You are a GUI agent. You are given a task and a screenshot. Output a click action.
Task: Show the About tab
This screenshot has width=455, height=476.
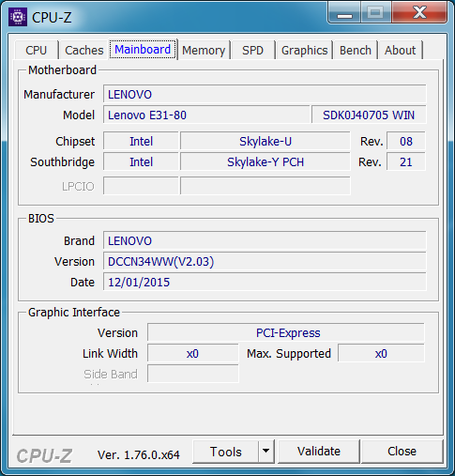pos(401,50)
